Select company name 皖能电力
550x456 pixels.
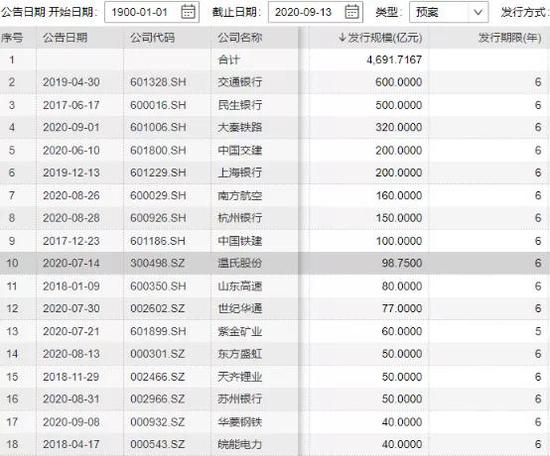240,444
